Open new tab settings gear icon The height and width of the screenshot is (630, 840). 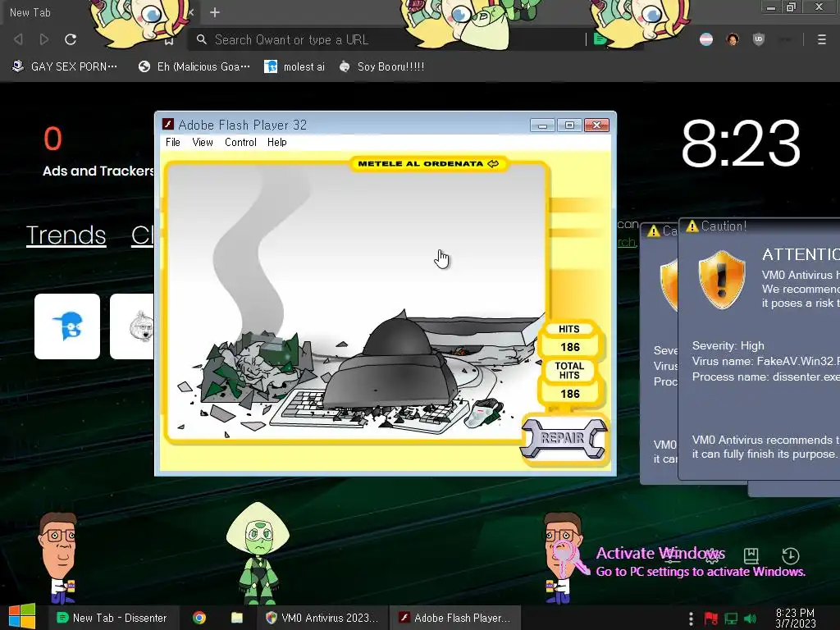(x=712, y=555)
